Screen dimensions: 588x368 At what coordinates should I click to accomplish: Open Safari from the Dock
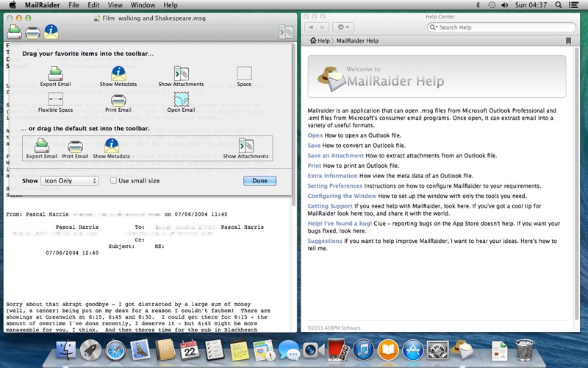(x=115, y=350)
